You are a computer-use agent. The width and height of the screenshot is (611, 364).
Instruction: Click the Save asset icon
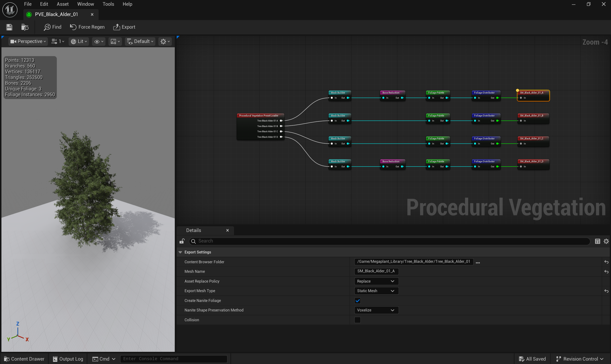click(x=9, y=27)
